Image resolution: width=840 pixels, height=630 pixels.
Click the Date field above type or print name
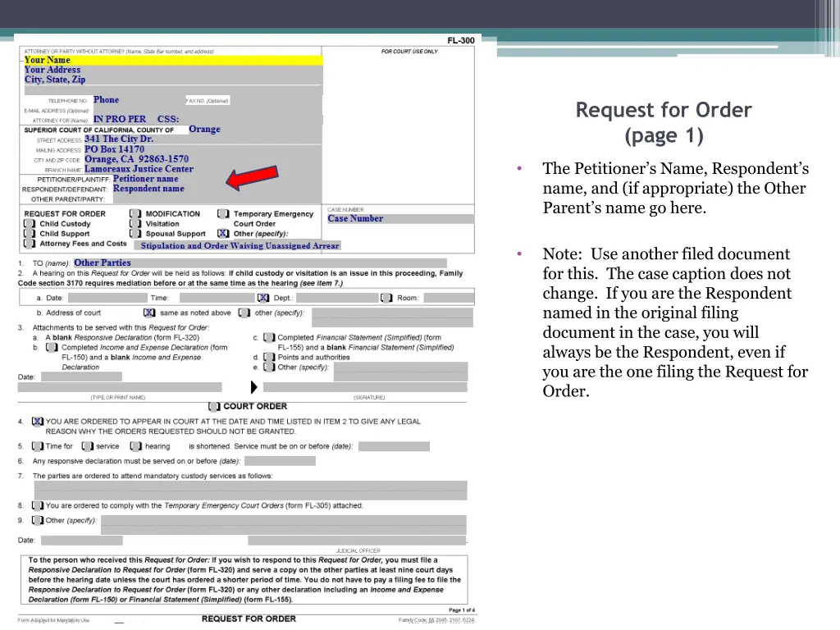click(x=81, y=377)
